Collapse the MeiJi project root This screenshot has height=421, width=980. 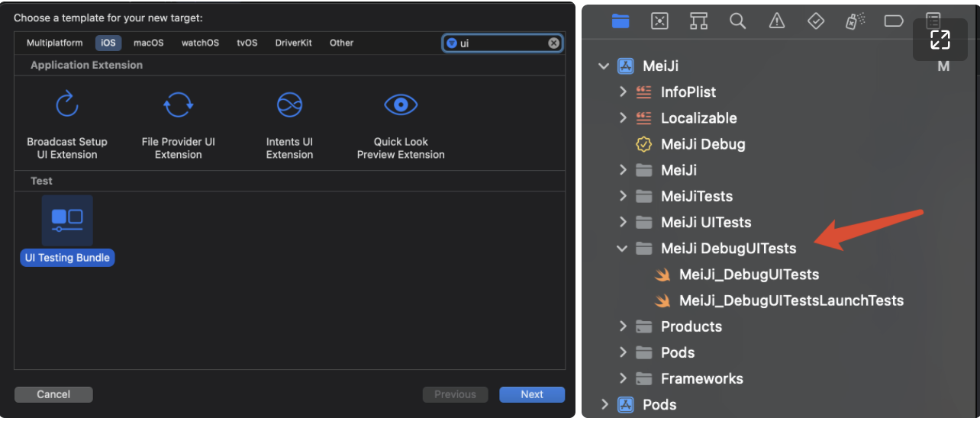click(x=604, y=66)
